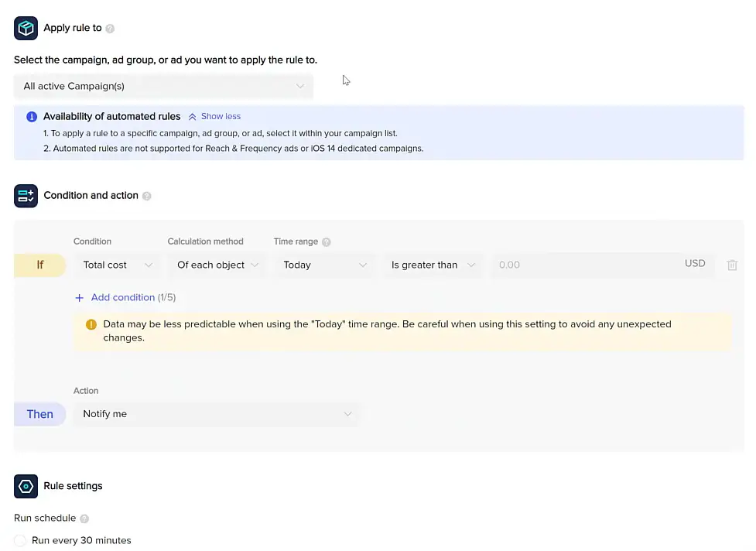
Task: Click the Condition and action section icon
Action: [26, 196]
